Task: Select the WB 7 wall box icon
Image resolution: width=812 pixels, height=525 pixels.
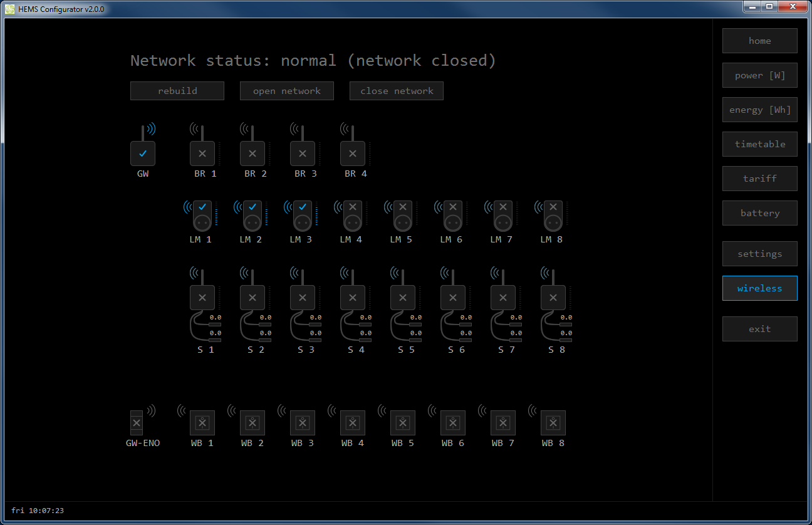Action: pos(503,423)
